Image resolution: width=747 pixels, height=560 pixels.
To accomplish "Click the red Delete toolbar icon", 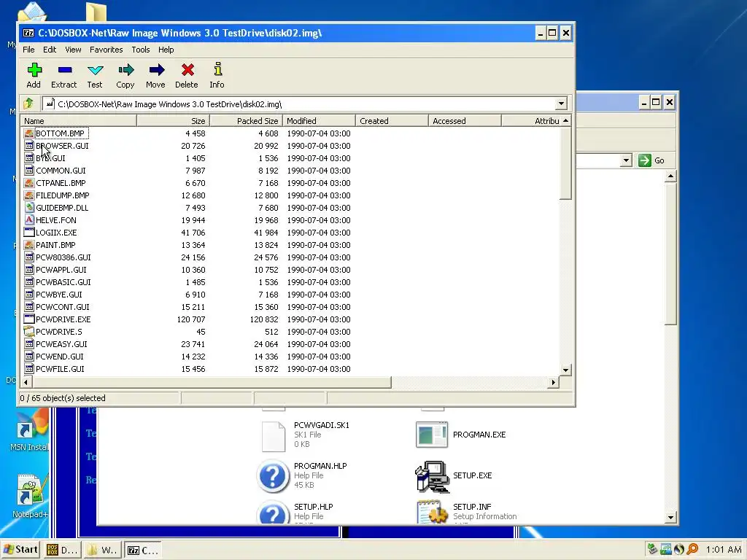I will coord(187,71).
